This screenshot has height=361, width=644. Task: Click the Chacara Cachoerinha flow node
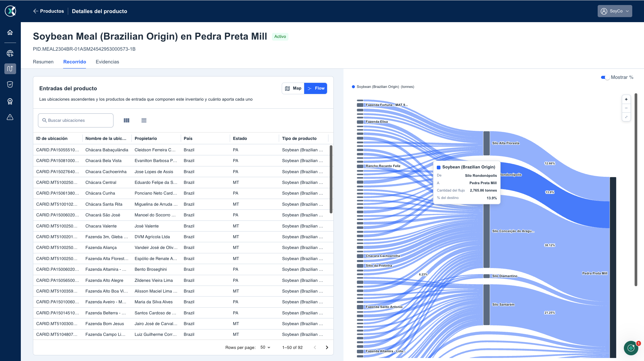tap(360, 256)
